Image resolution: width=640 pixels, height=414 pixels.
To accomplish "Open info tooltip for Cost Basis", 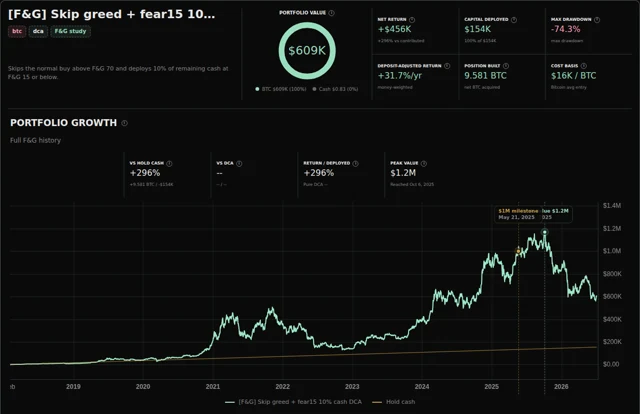I will point(584,66).
